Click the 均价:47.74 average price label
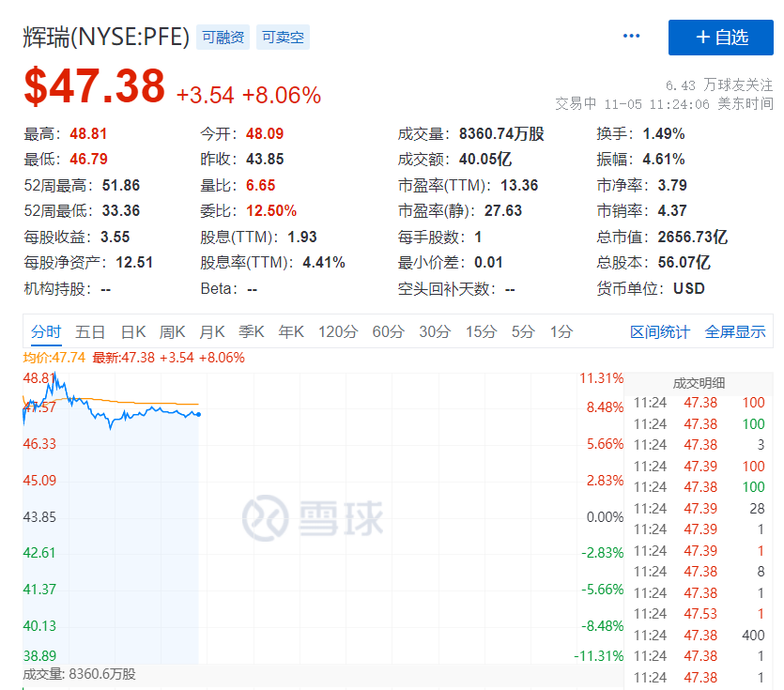This screenshot has width=784, height=690. pyautogui.click(x=54, y=358)
